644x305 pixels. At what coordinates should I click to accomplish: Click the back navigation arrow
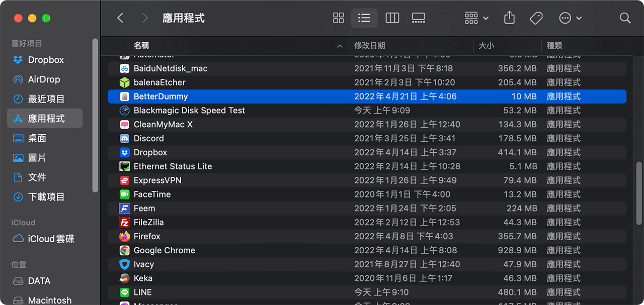point(120,18)
